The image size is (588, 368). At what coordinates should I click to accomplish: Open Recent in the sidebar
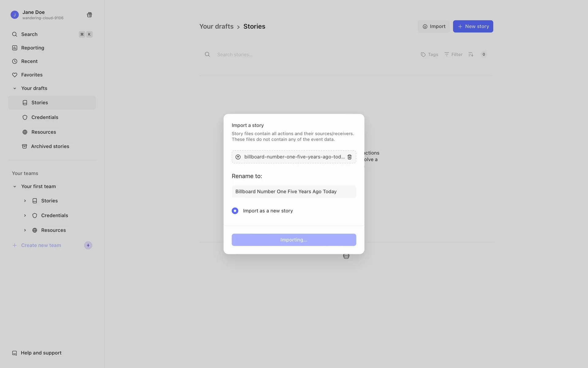click(x=29, y=61)
